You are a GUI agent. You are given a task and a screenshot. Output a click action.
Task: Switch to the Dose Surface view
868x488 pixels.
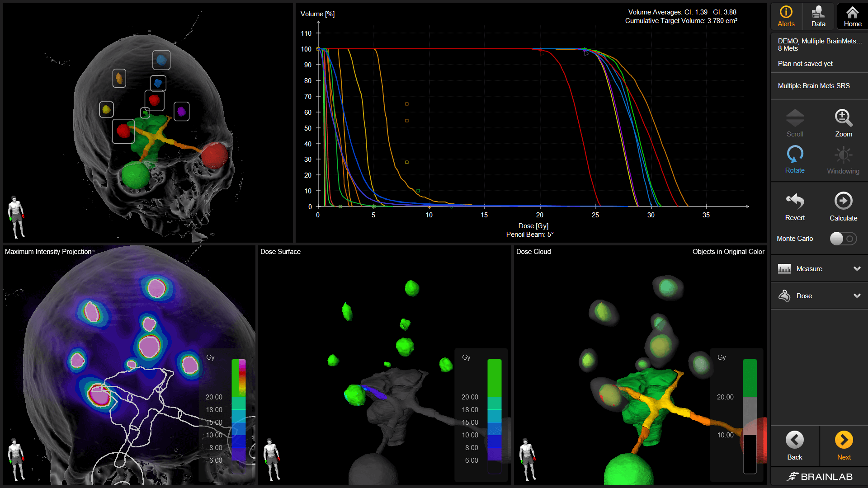[280, 252]
